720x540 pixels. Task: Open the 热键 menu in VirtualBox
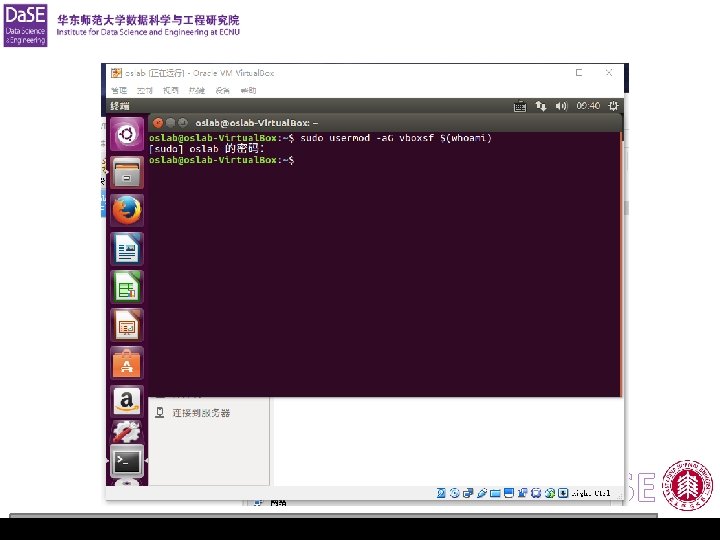(x=197, y=90)
